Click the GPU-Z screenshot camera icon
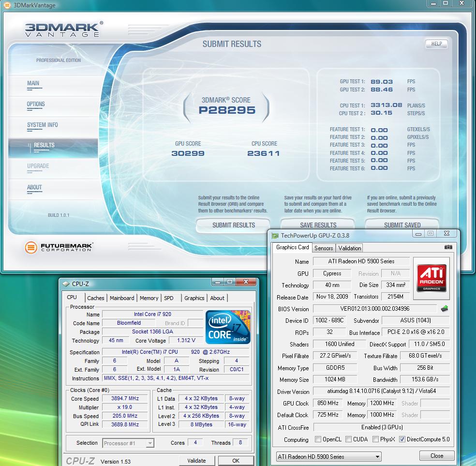The image size is (476, 466). pos(448,247)
